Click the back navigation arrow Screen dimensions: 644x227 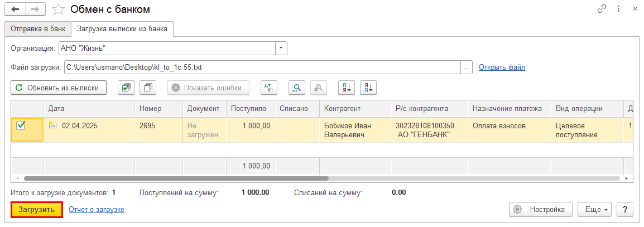point(15,9)
